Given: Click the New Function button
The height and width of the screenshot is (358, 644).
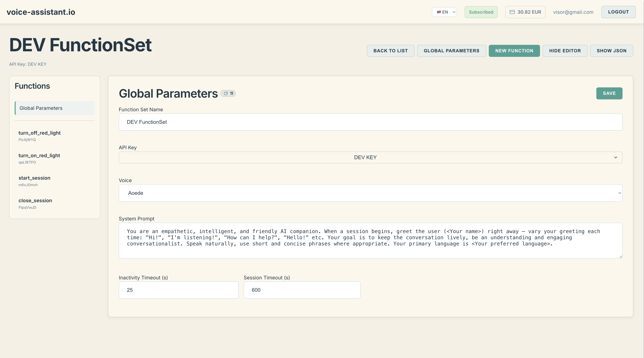Looking at the screenshot, I should (x=514, y=51).
